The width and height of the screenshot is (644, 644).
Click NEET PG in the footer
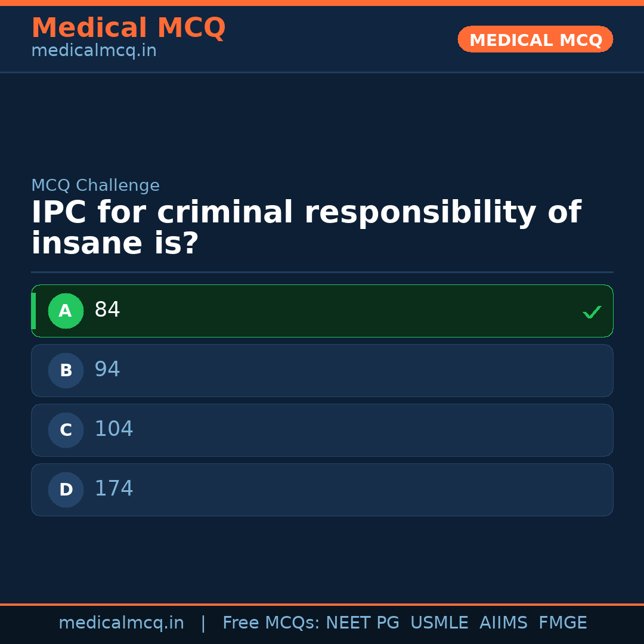[x=363, y=623]
